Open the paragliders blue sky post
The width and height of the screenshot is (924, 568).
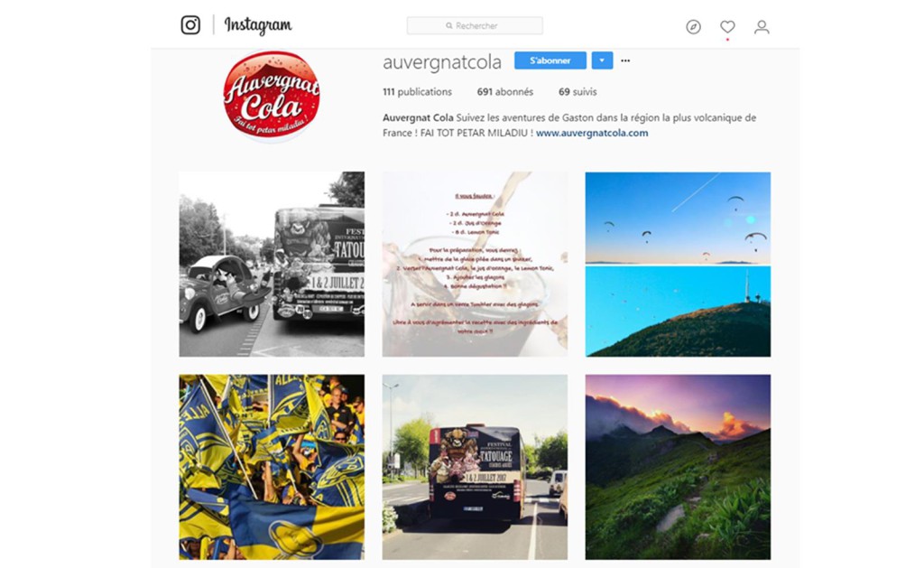(x=678, y=265)
